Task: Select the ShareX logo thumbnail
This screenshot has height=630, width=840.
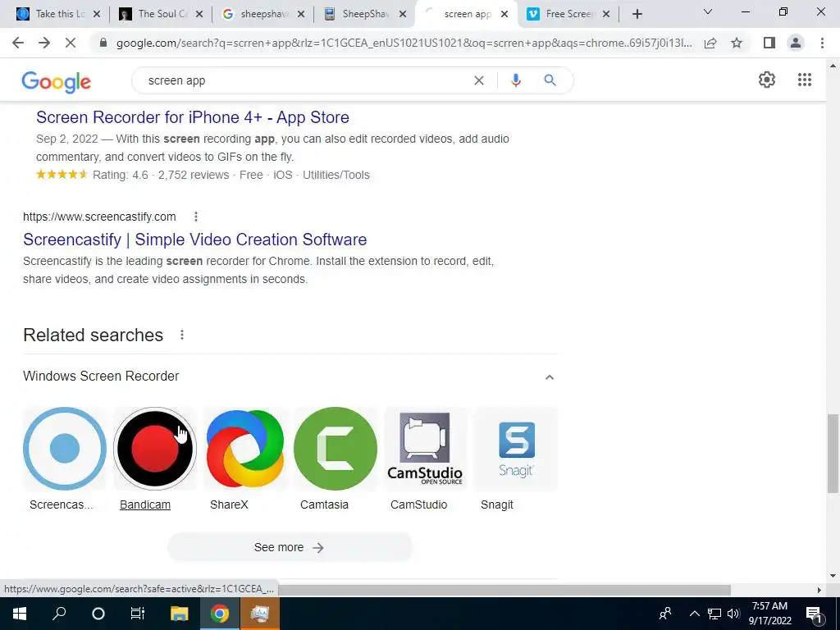Action: (244, 449)
